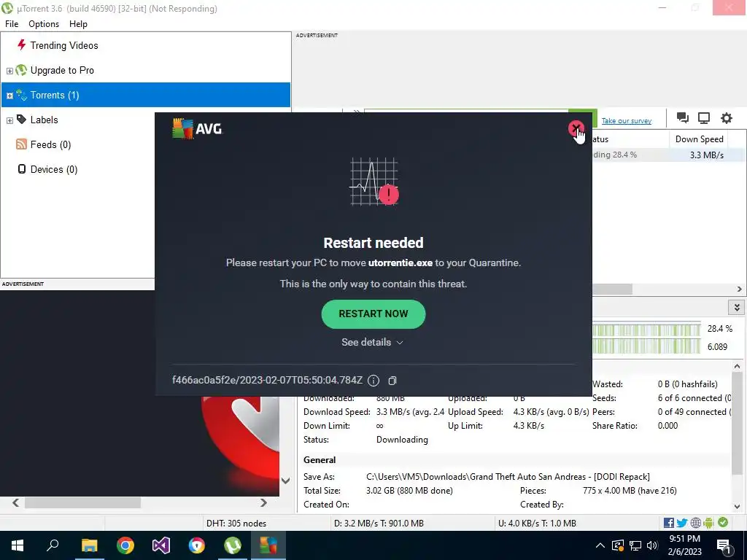Click the uTorrent taskbar icon

(233, 545)
